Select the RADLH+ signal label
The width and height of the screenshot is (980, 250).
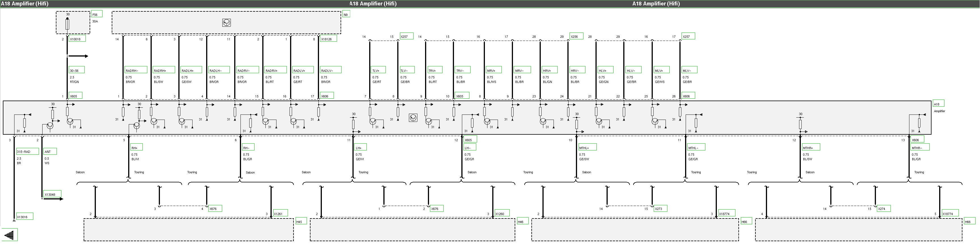(x=191, y=70)
